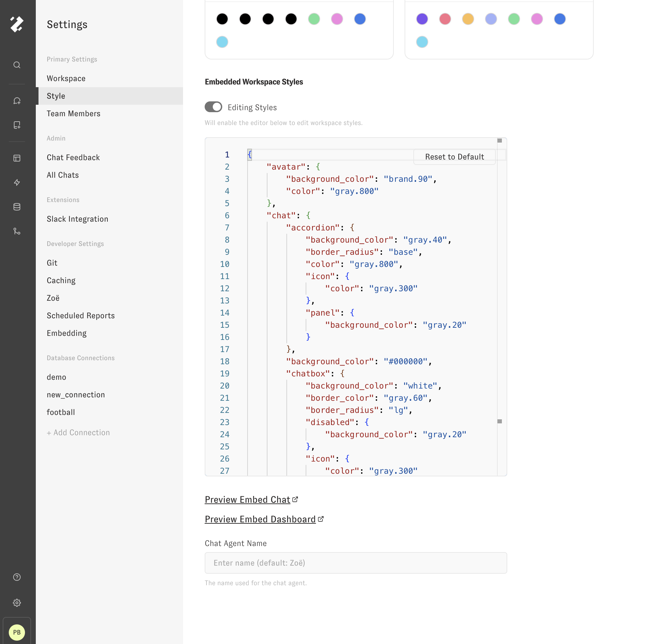Open Git developer settings
The width and height of the screenshot is (666, 644).
[109, 263]
